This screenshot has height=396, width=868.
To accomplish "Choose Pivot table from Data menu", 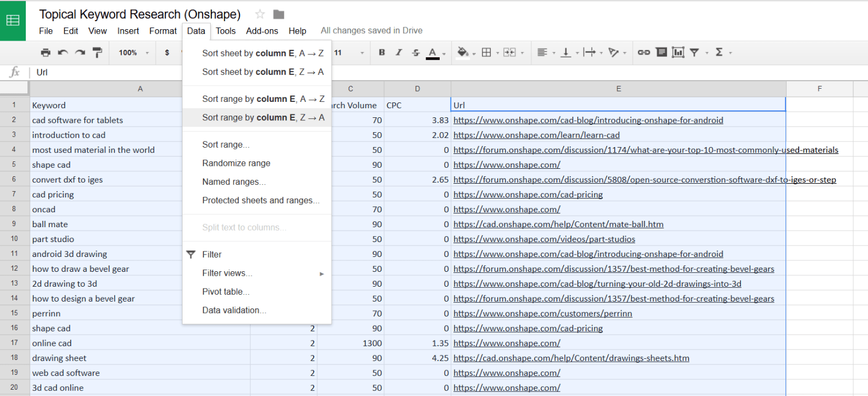I will 226,292.
